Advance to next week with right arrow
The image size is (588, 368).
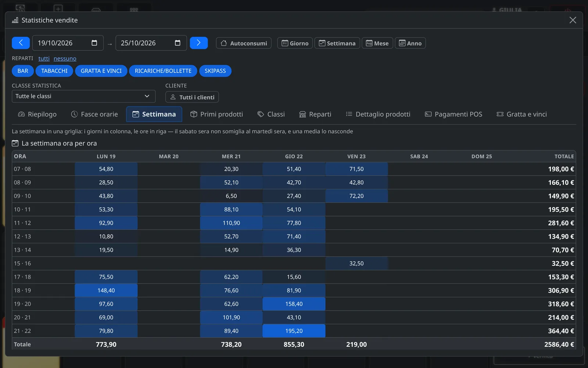click(x=199, y=43)
